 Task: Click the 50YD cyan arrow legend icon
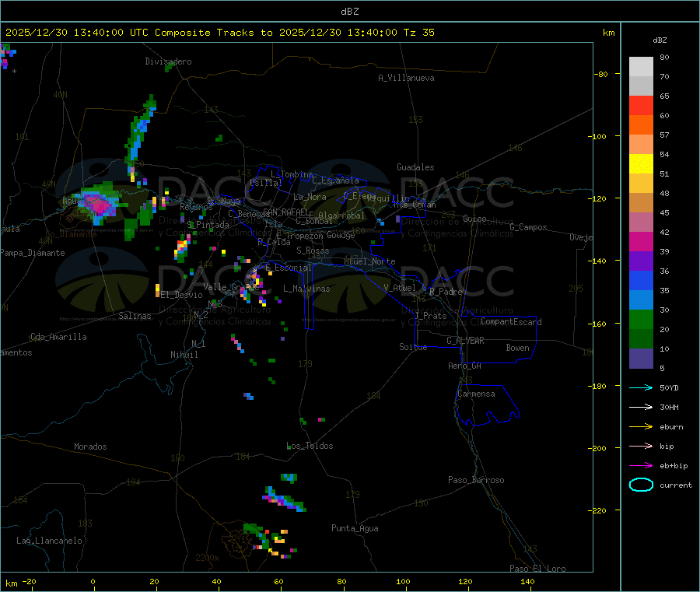(x=641, y=387)
